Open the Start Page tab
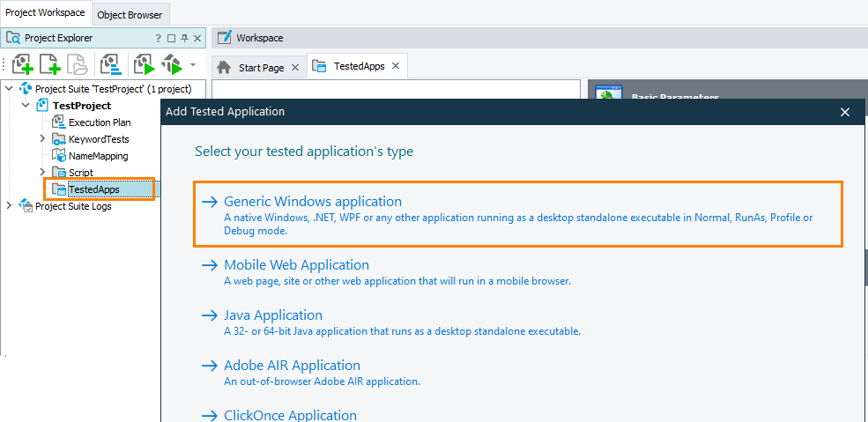The width and height of the screenshot is (868, 422). 261,67
